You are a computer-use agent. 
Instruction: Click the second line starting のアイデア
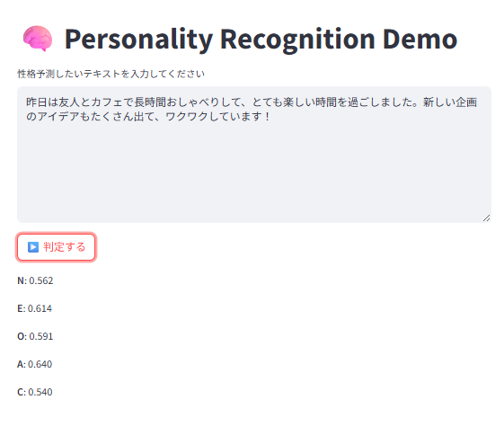tap(148, 116)
